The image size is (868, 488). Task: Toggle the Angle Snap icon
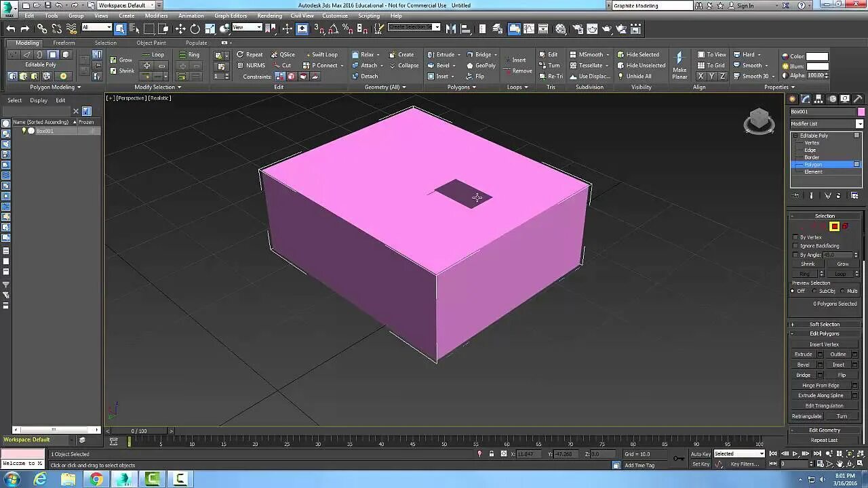tap(334, 28)
